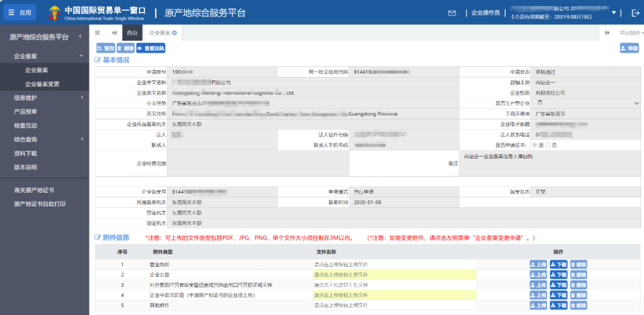The height and width of the screenshot is (315, 644).
Task: Click the 删除 toolbar button
Action: point(126,48)
